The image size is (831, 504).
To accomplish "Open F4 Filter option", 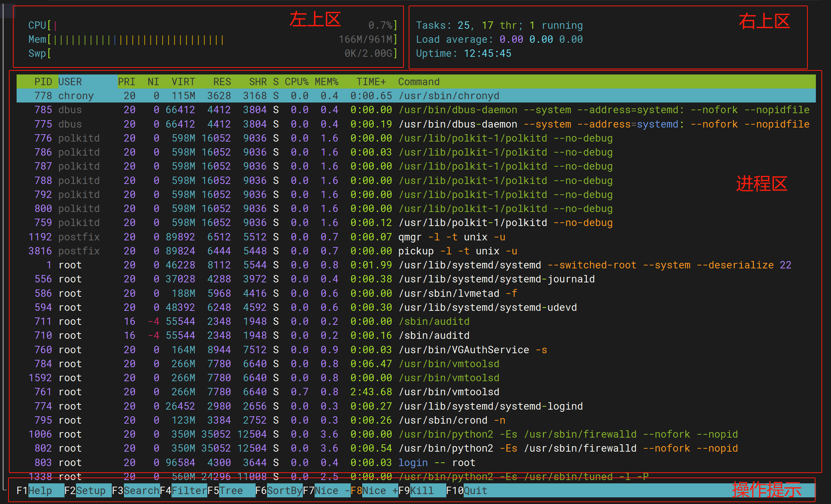I will tap(189, 491).
